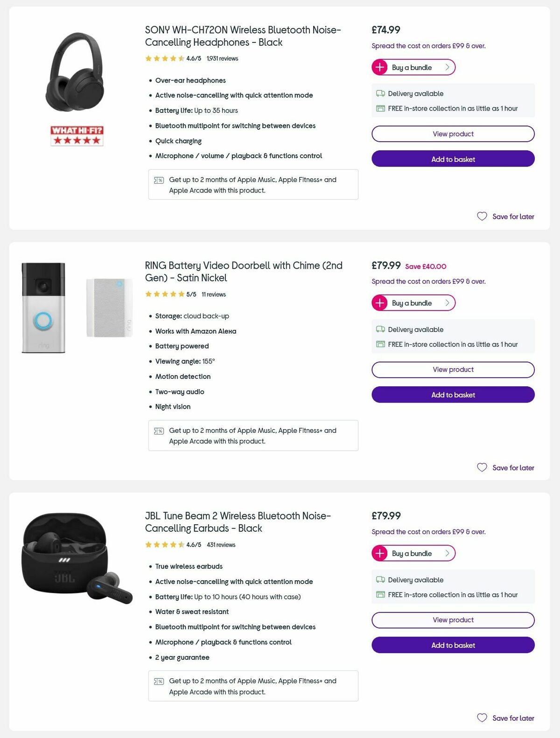Click the heart icon under the JBL earbuds
560x738 pixels.
coord(482,718)
